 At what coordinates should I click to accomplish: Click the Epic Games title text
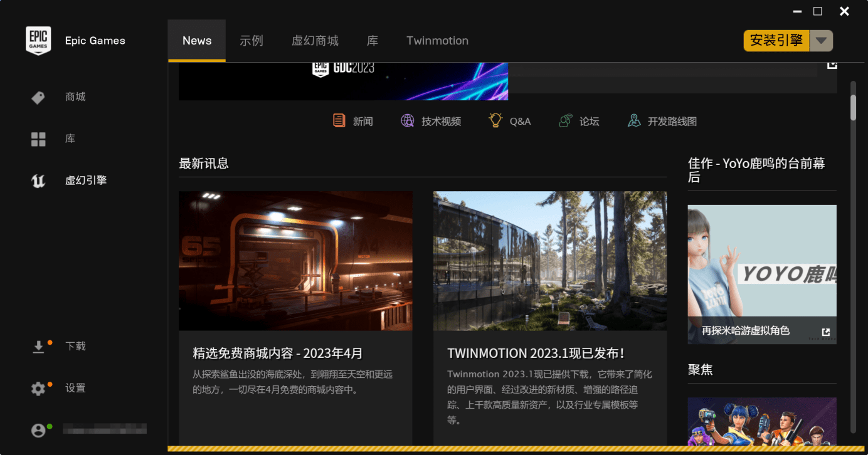click(x=95, y=41)
